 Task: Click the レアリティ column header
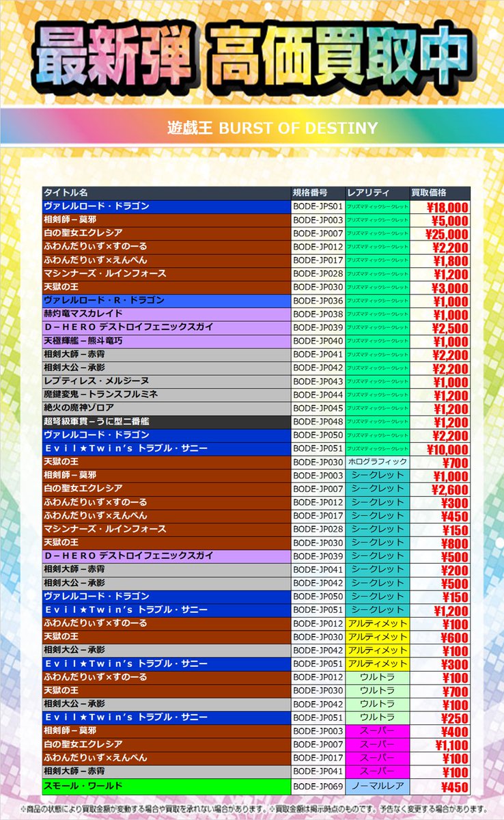(377, 193)
